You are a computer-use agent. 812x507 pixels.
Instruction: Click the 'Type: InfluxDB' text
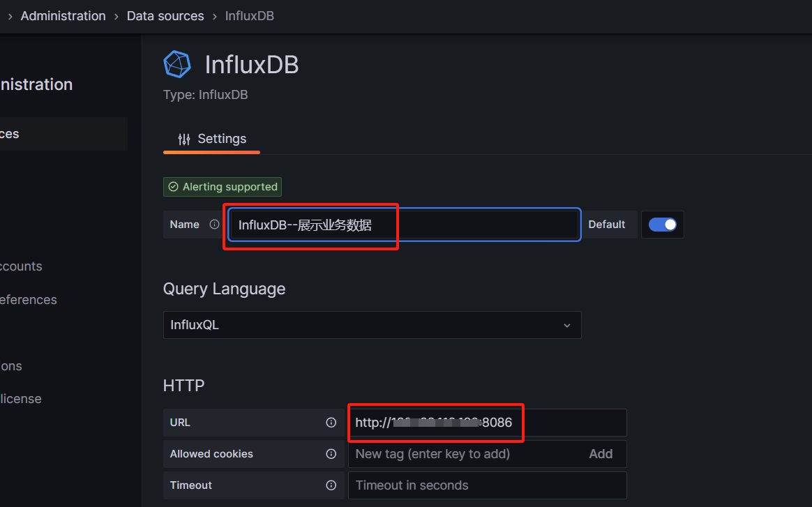pos(206,95)
